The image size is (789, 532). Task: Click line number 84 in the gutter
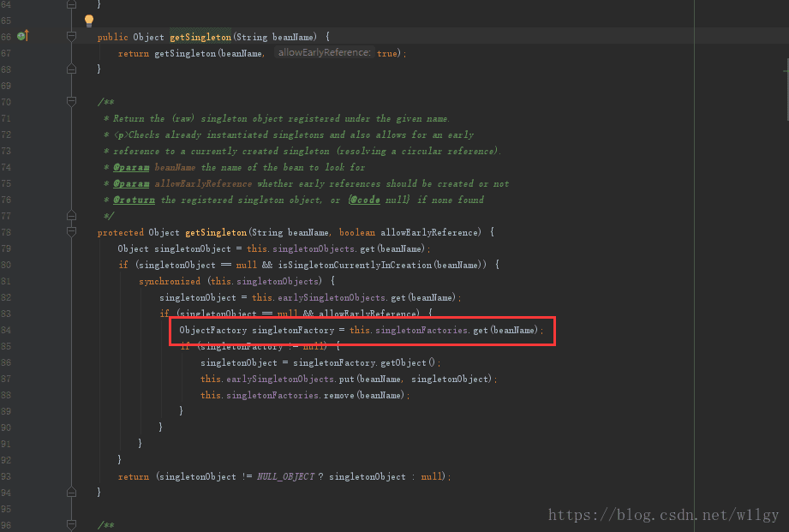(6, 330)
